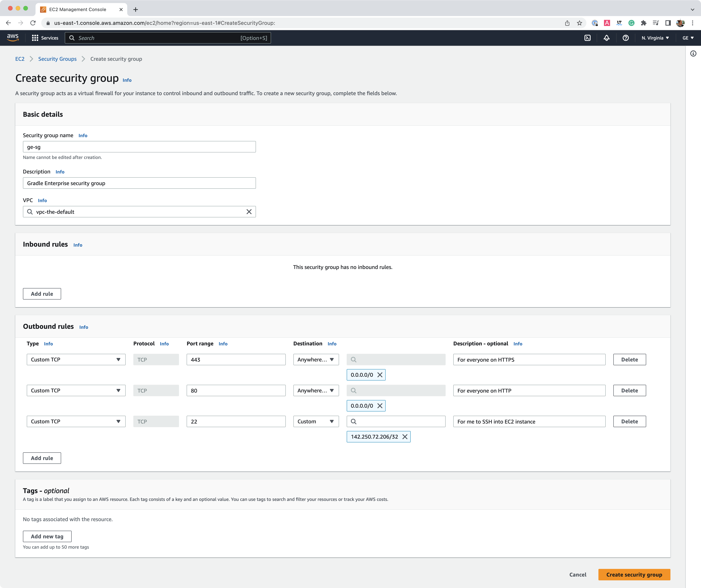This screenshot has height=588, width=701.
Task: Open the notifications bell icon
Action: coord(606,38)
